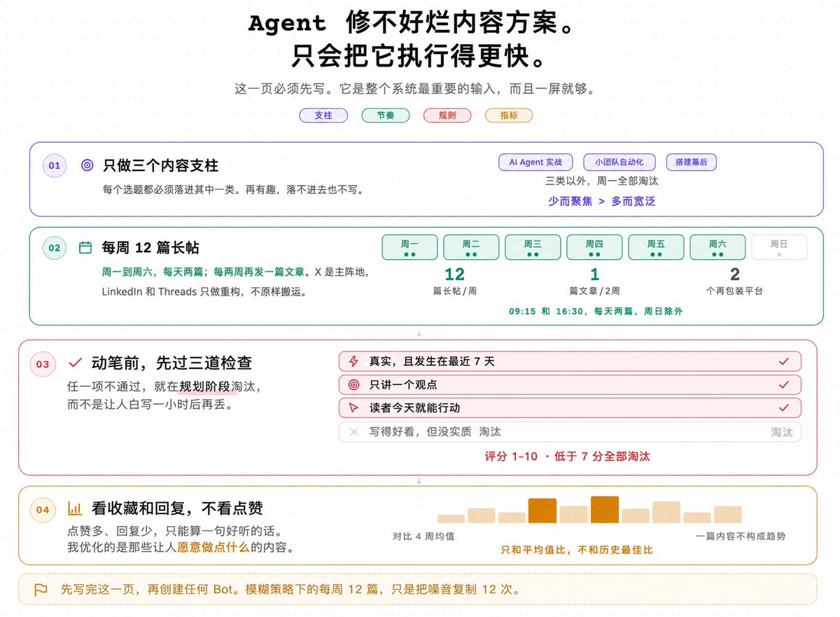Screen dimensions: 840x617
Task: Click the lightning icon in the 真实 row
Action: click(x=353, y=361)
